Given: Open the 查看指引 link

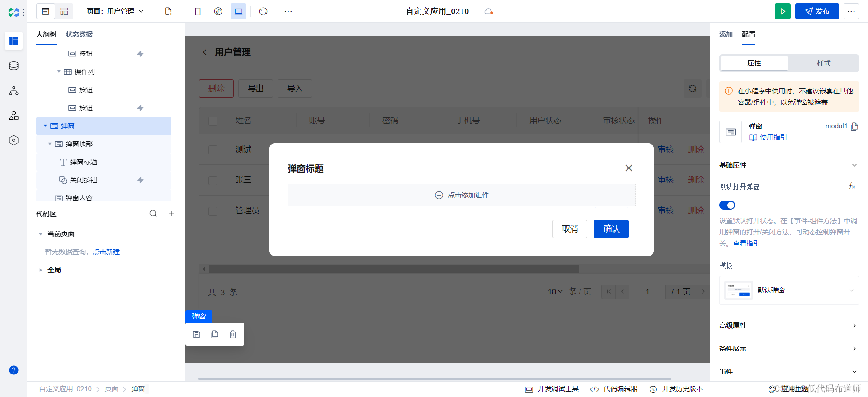Looking at the screenshot, I should pos(746,243).
